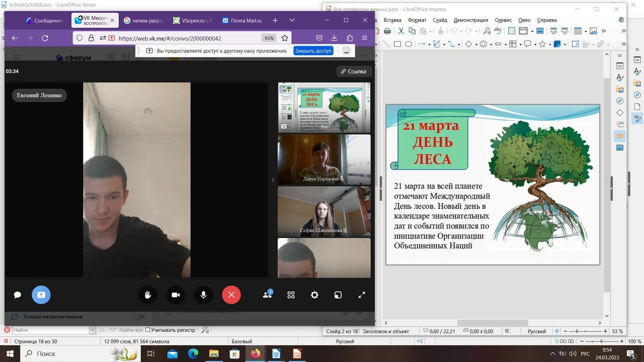
Task: Click Print icon in Impress toolbar
Action: click(387, 31)
